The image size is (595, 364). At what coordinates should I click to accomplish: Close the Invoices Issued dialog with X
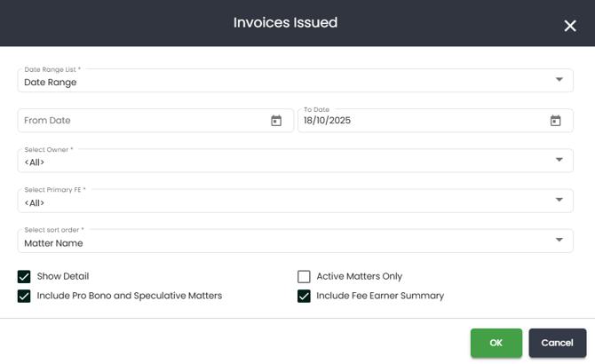(x=570, y=26)
